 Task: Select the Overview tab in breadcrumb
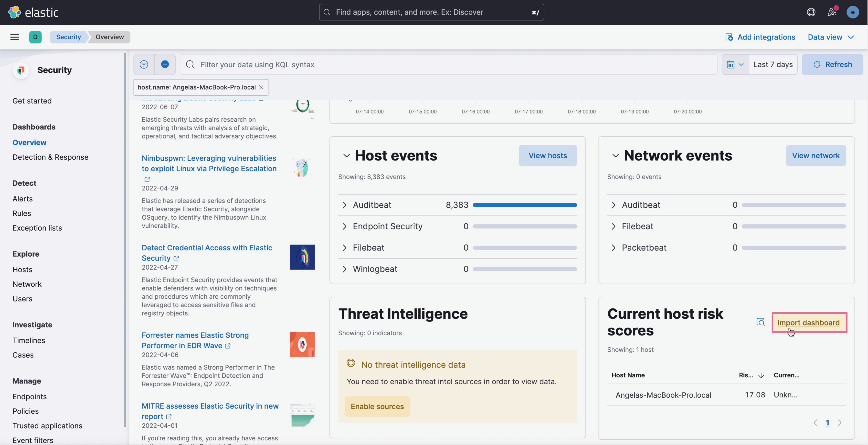(109, 36)
